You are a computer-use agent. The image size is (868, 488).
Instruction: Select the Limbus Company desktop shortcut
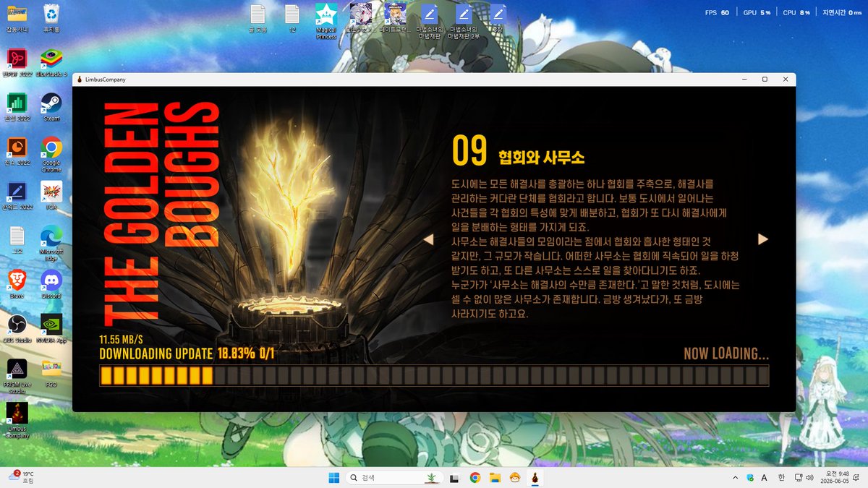[x=17, y=420]
